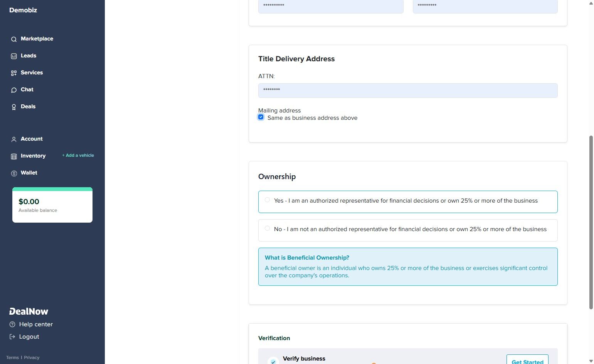594x364 pixels.
Task: Open the Terms page
Action: click(x=12, y=357)
